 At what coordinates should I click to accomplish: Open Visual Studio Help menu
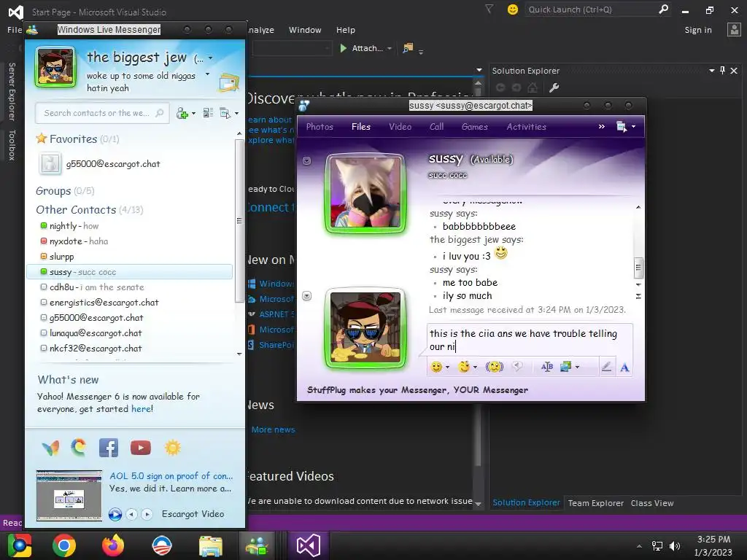point(345,29)
